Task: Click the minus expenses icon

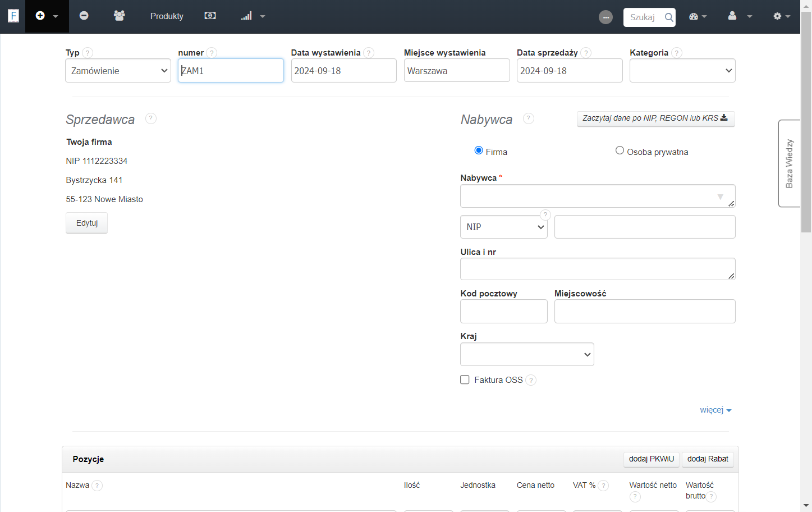Action: coord(84,16)
